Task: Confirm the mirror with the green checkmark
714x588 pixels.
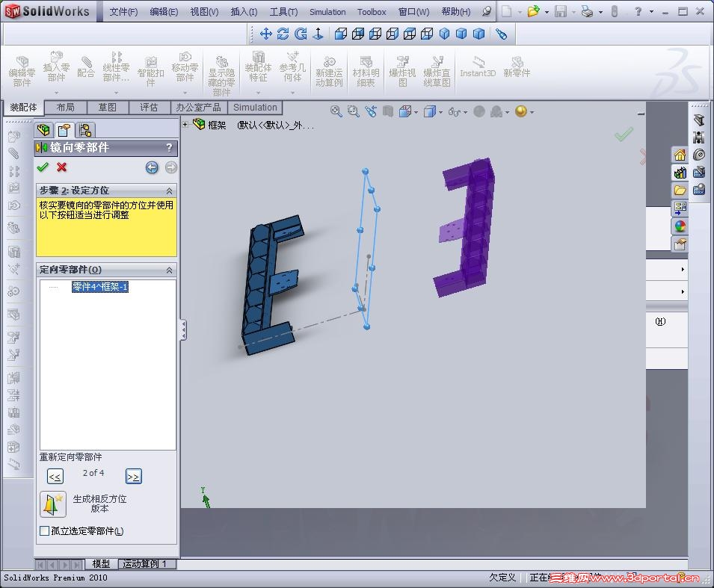Action: [x=43, y=167]
